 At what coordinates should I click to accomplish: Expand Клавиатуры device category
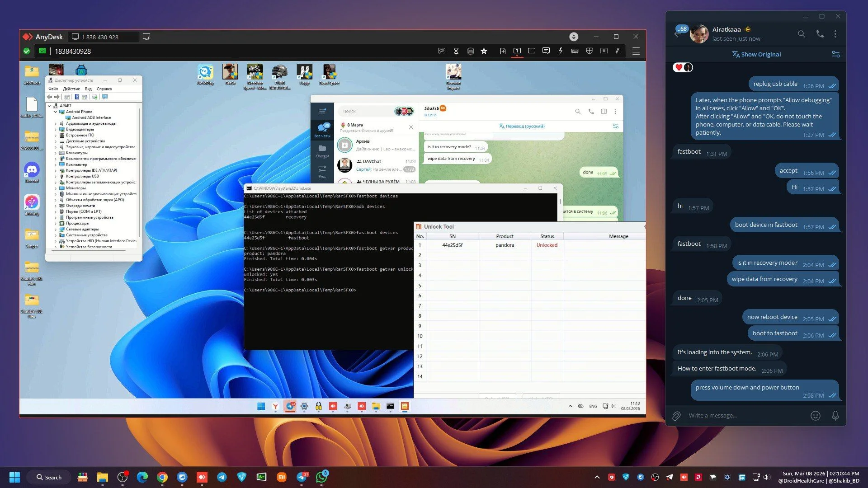coord(56,153)
